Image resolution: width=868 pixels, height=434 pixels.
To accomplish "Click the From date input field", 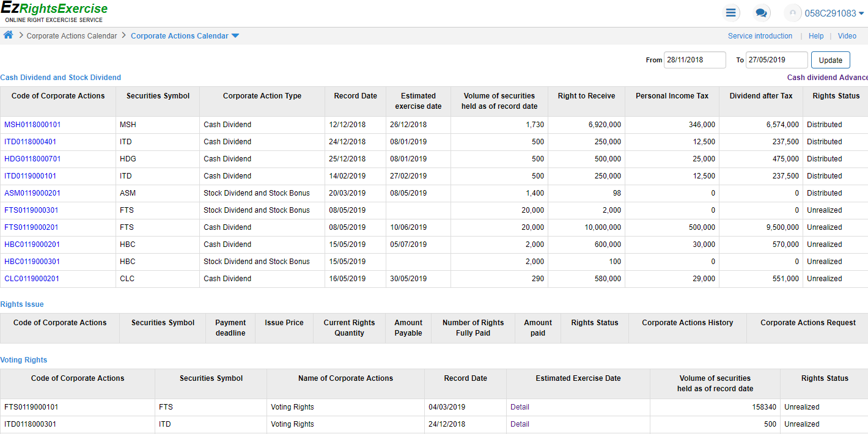I will pyautogui.click(x=694, y=60).
